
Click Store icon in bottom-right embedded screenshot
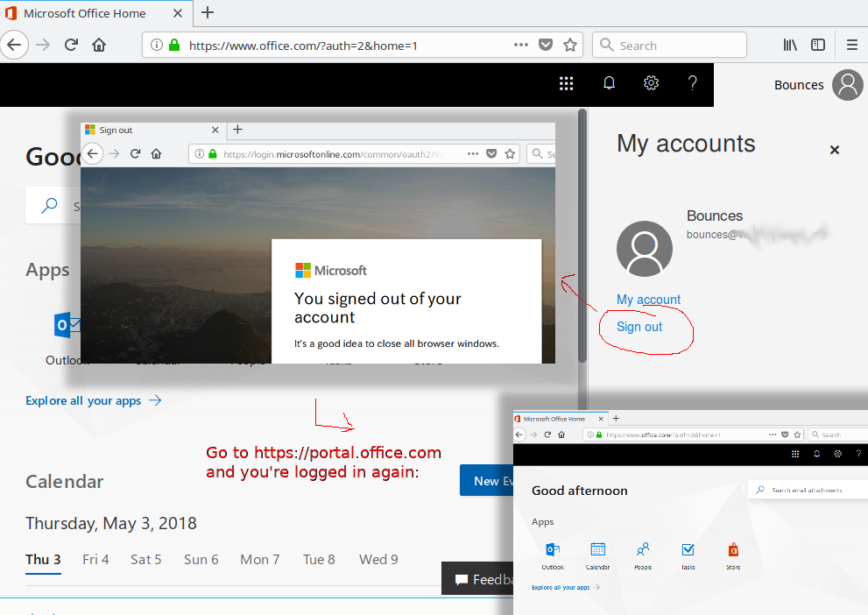click(733, 549)
